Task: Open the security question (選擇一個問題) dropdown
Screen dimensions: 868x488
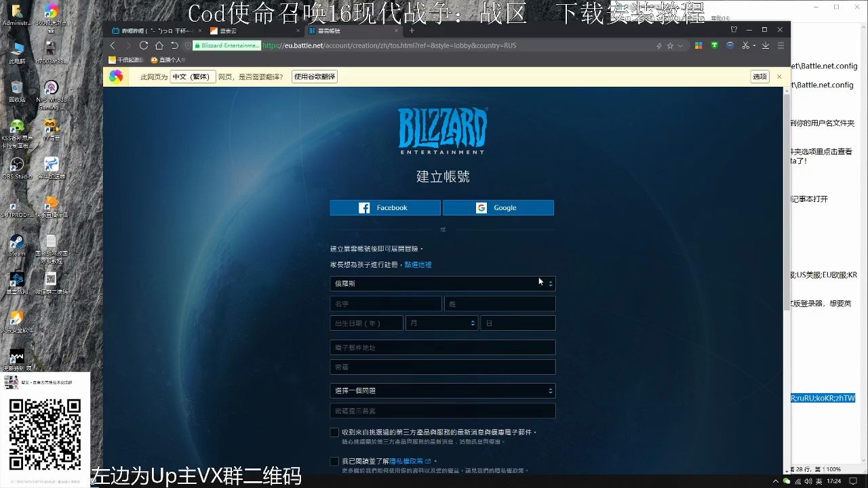Action: coord(443,390)
